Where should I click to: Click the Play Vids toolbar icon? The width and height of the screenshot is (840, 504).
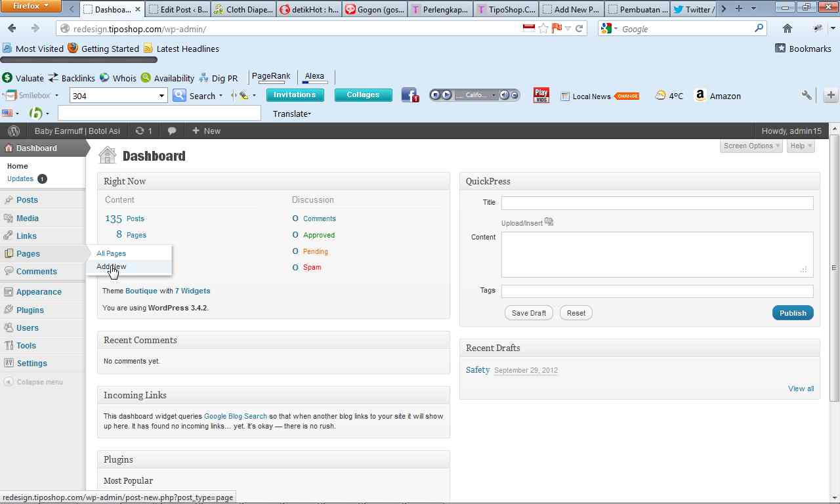click(541, 95)
